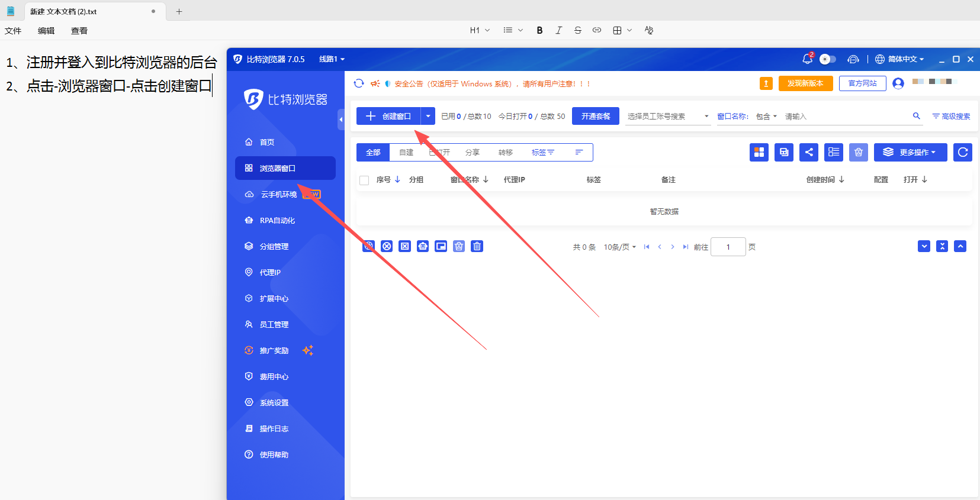Click the 开通套餐 button
The image size is (980, 500).
coord(596,116)
